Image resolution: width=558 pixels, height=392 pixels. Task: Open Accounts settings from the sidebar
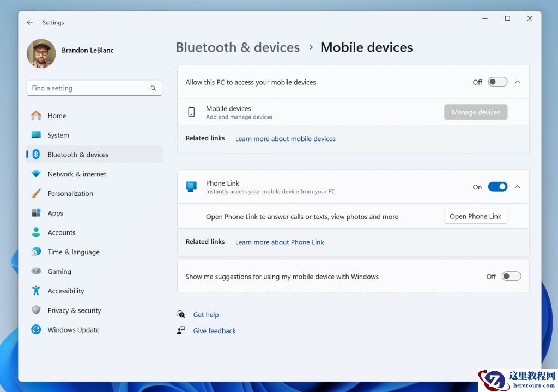click(x=61, y=232)
